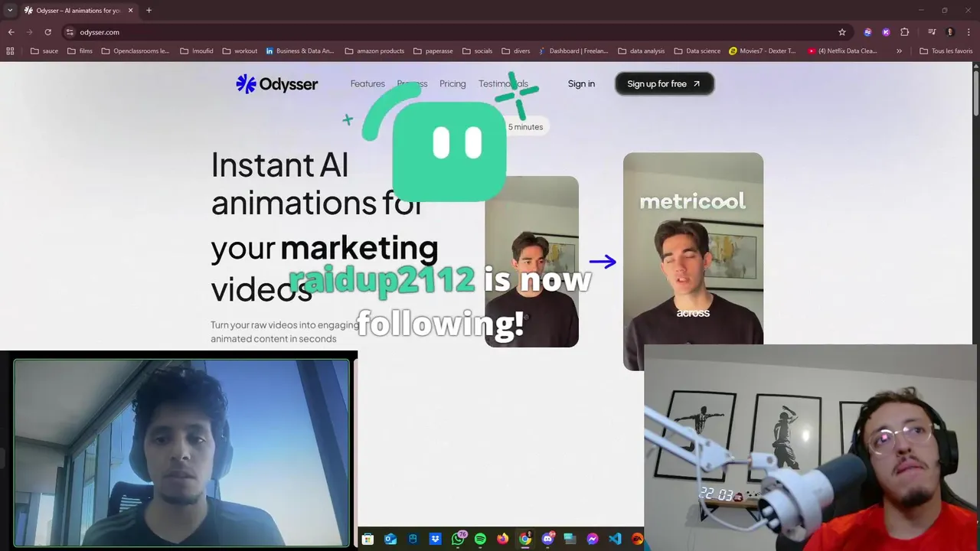Close the Odysser tab
Viewport: 980px width, 551px height.
[130, 11]
